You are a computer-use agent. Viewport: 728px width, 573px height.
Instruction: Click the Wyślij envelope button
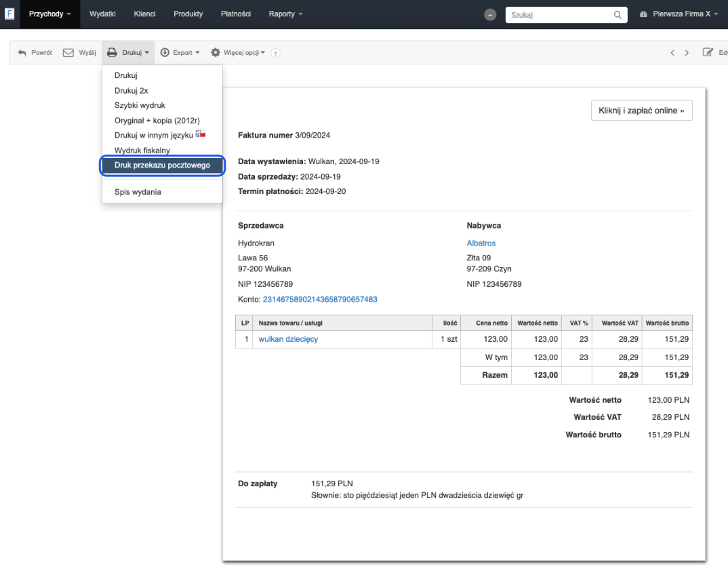[79, 53]
